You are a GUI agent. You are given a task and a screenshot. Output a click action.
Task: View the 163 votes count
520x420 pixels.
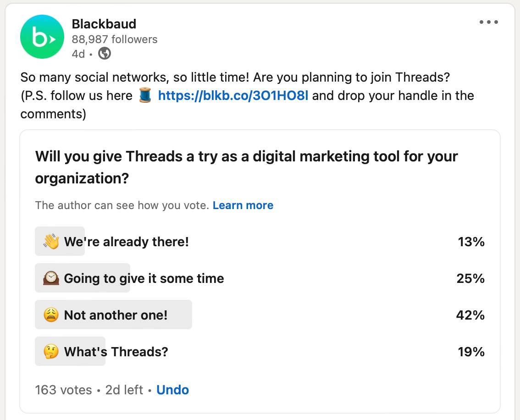click(63, 390)
